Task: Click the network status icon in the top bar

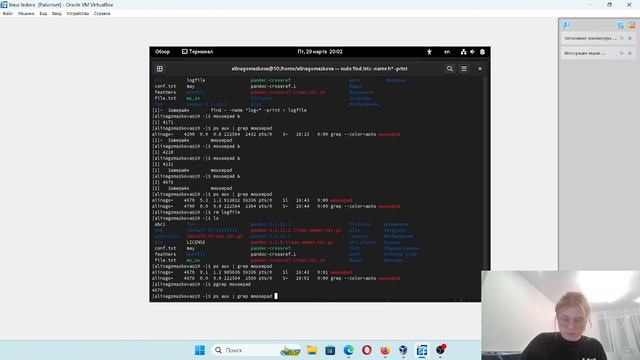Action: pyautogui.click(x=463, y=52)
